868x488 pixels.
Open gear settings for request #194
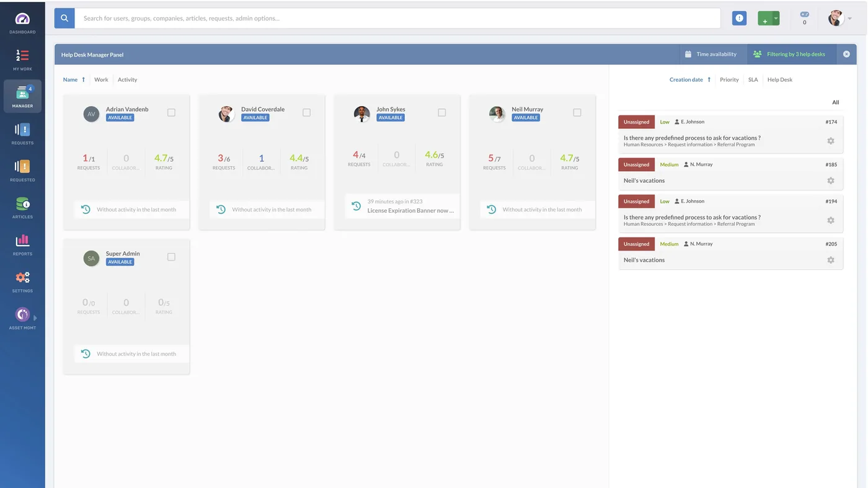831,220
